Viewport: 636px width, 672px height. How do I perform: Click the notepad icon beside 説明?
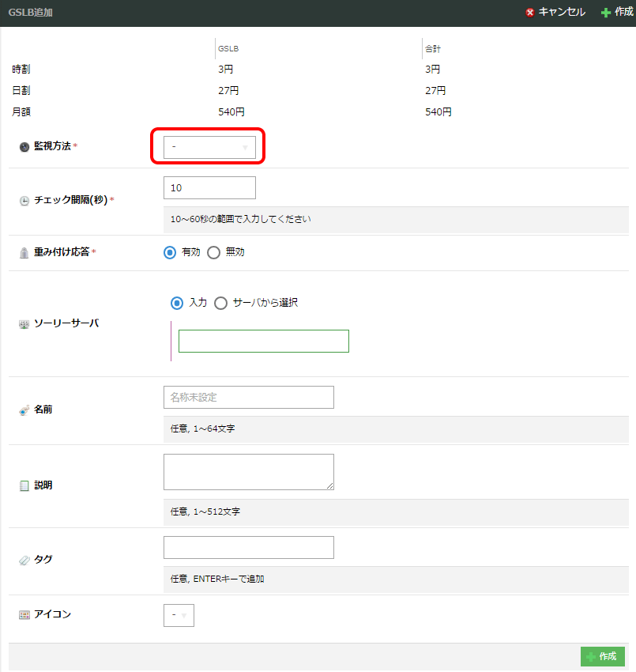click(24, 485)
